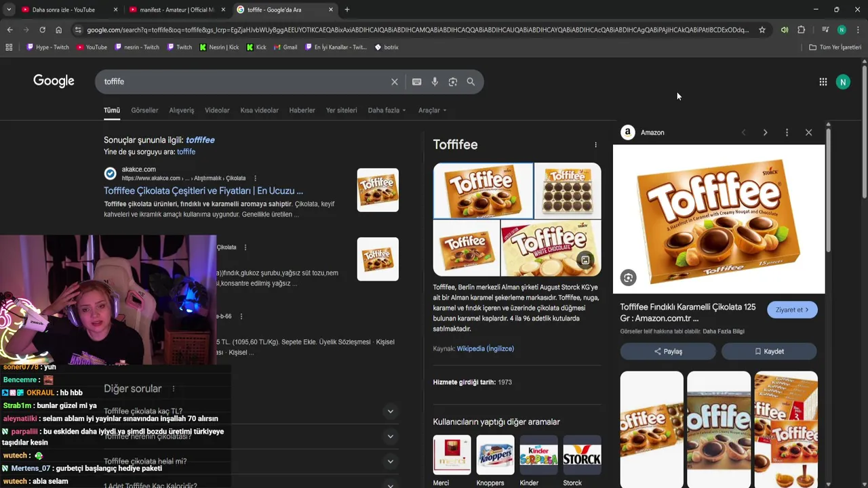This screenshot has width=868, height=488.
Task: Open the bookmarks bar apps grid
Action: coord(9,47)
